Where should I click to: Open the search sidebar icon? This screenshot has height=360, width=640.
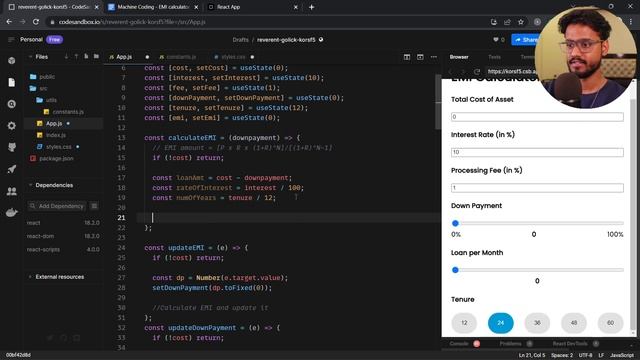coord(11,104)
